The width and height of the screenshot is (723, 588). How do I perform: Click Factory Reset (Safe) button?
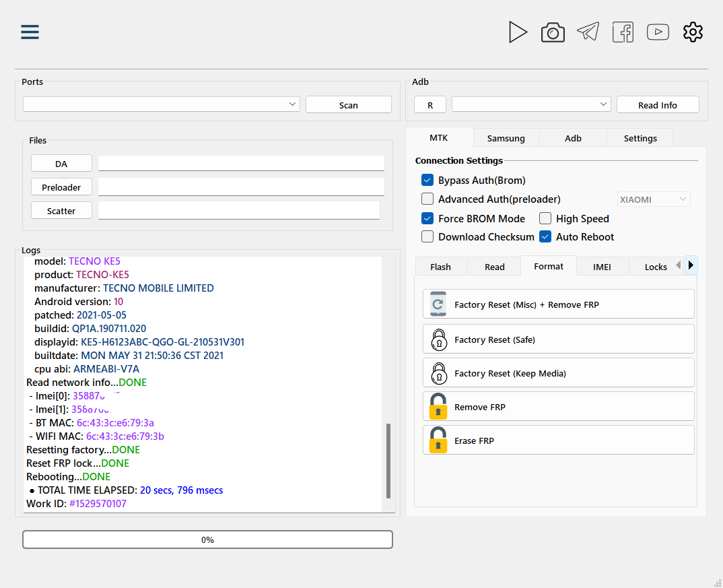tap(558, 339)
